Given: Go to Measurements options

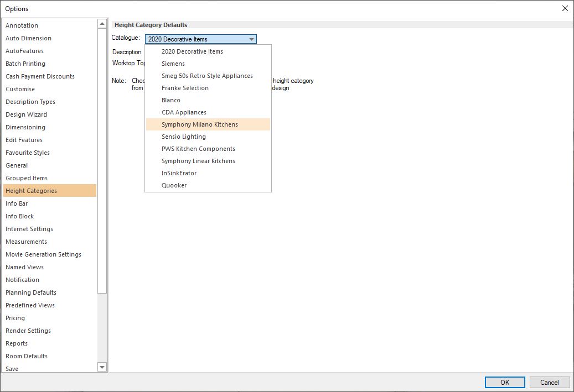Looking at the screenshot, I should point(50,242).
